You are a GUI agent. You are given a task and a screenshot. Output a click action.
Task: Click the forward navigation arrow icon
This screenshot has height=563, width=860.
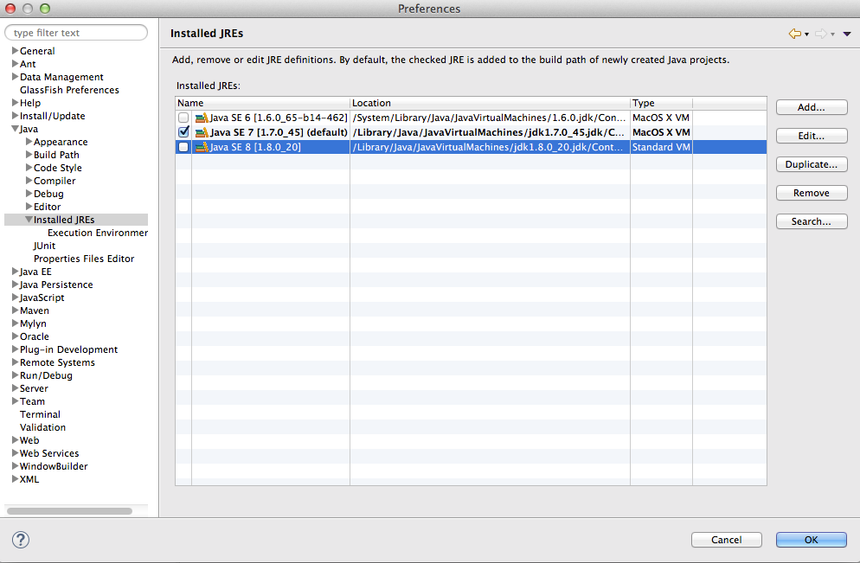pyautogui.click(x=820, y=34)
